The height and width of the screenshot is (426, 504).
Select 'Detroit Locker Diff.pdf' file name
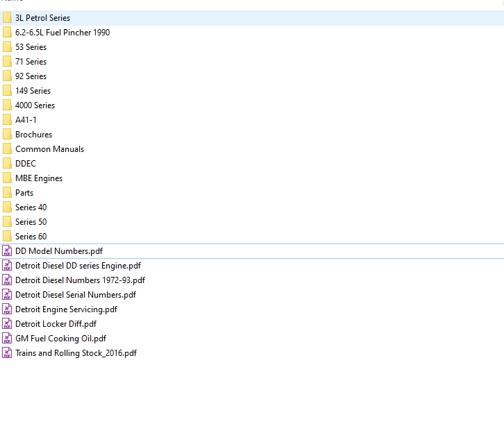point(56,324)
